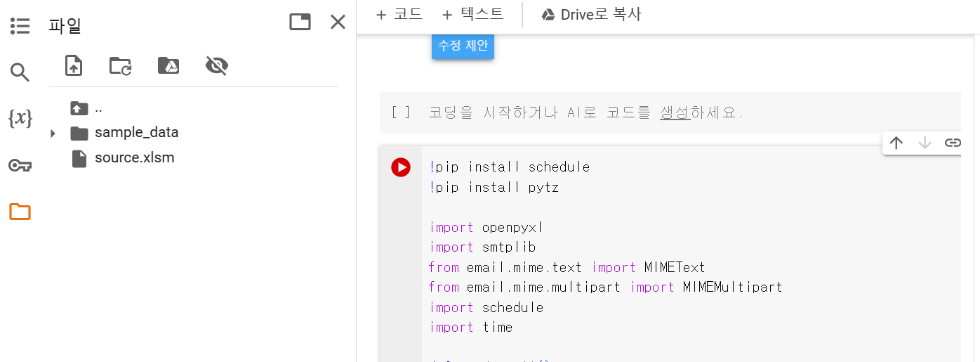Image resolution: width=980 pixels, height=362 pixels.
Task: Select the source.xlsm file
Action: point(134,157)
